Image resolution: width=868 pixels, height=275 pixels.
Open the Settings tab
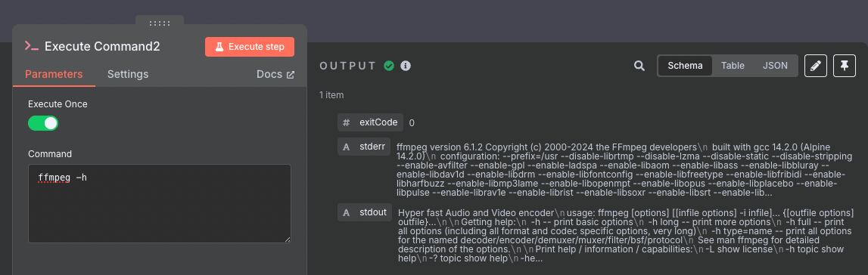click(128, 74)
